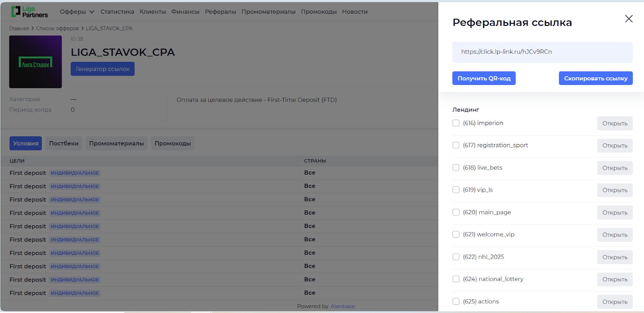Click the Liga Stavok offer thumbnail

[35, 62]
